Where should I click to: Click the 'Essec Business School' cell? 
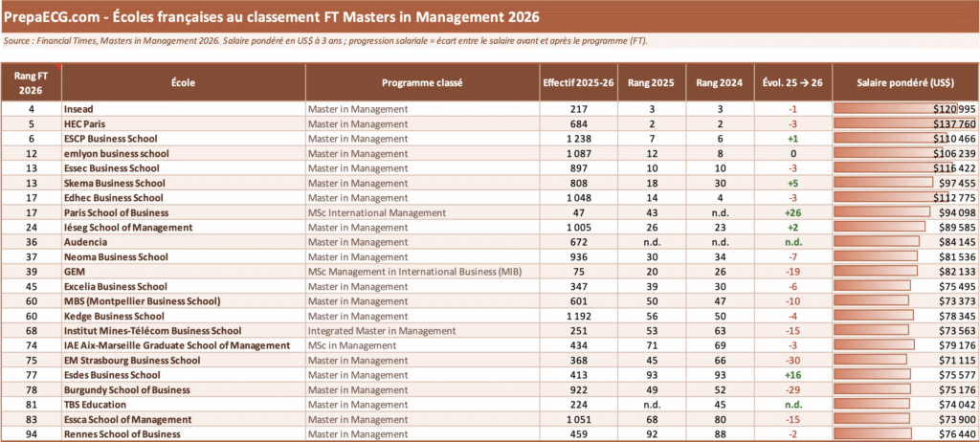[x=183, y=168]
